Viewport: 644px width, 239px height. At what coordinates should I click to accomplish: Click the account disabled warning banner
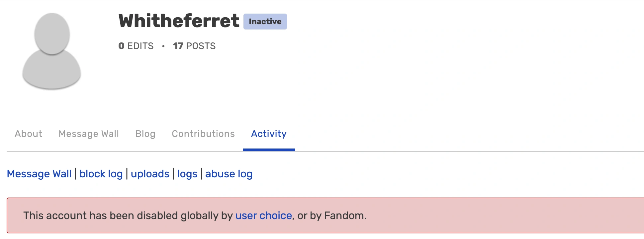pyautogui.click(x=322, y=215)
